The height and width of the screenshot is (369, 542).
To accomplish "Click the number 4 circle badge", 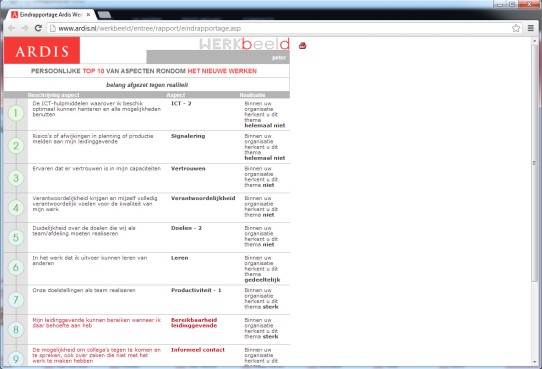I will [x=16, y=208].
